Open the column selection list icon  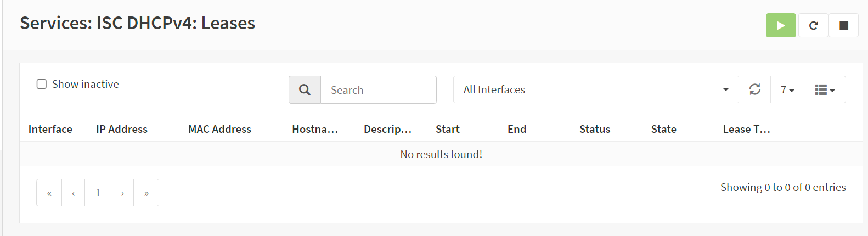coord(825,89)
